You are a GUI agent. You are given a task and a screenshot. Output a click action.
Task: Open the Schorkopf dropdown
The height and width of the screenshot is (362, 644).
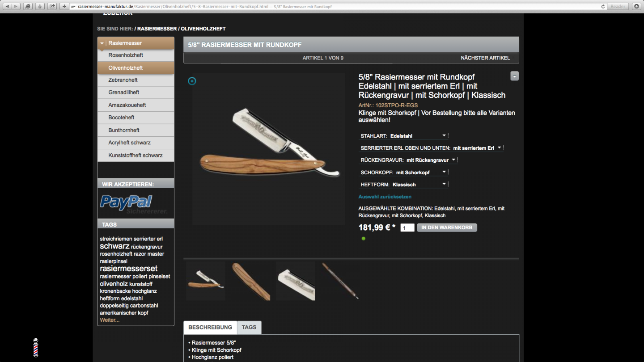point(403,172)
